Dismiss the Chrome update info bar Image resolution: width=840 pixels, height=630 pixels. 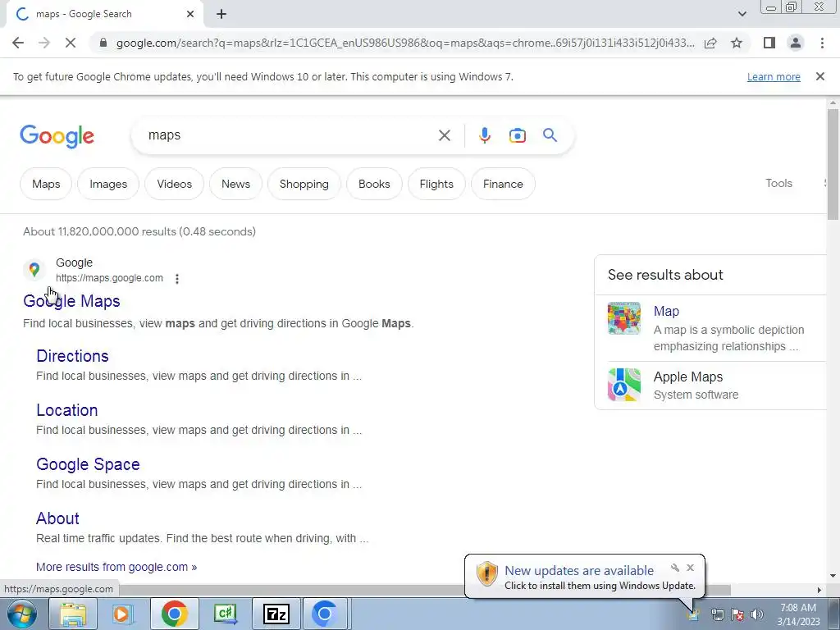(x=820, y=76)
